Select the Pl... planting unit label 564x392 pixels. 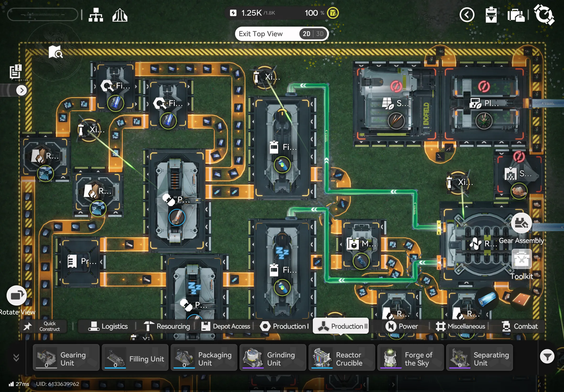point(492,103)
